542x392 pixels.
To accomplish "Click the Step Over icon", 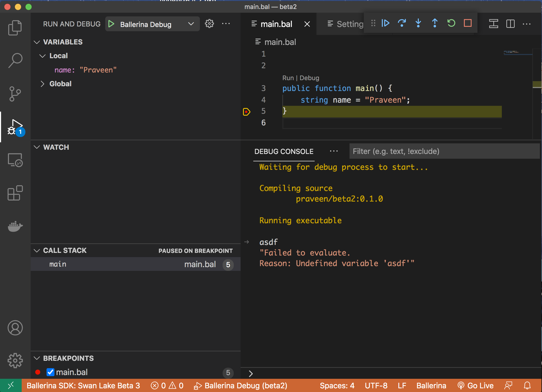I will pyautogui.click(x=402, y=23).
